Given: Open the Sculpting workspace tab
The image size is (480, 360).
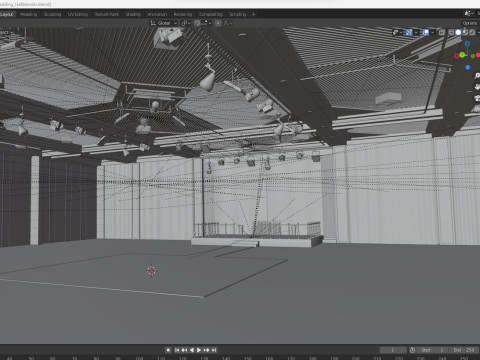Looking at the screenshot, I should (x=52, y=14).
